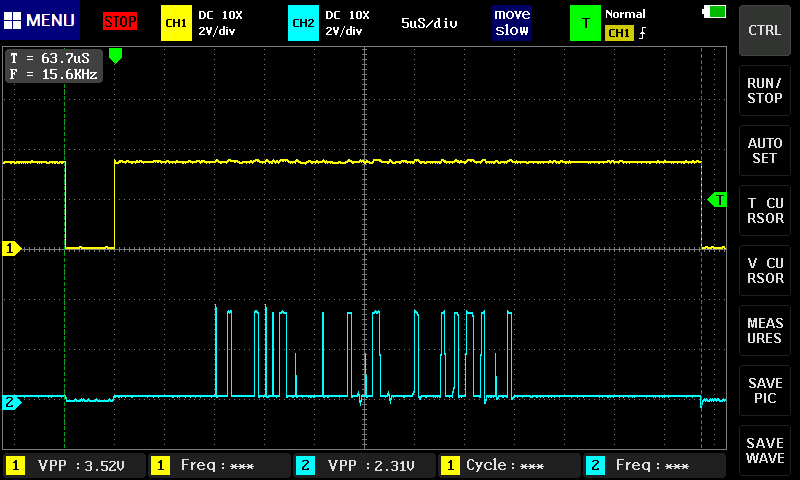The height and width of the screenshot is (480, 800).
Task: Open the MENU button
Action: pyautogui.click(x=40, y=20)
